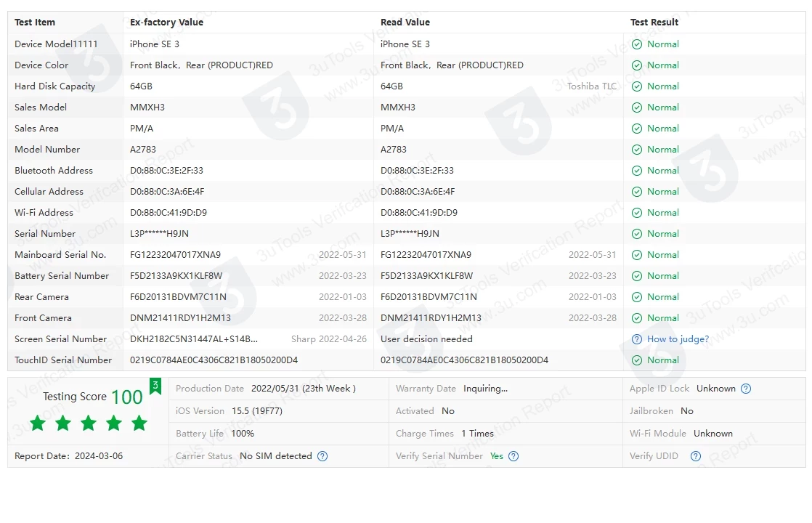Click the 'Ex-factory Value' column header
This screenshot has height=523, width=812.
[167, 23]
